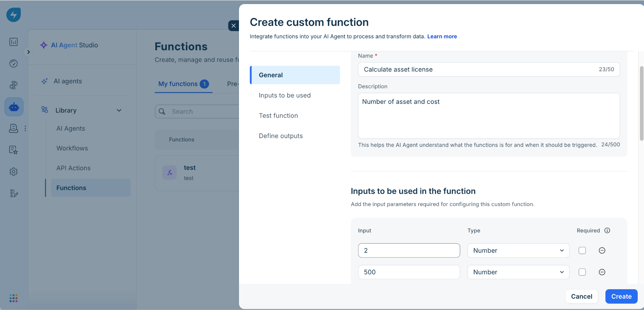Image resolution: width=644 pixels, height=310 pixels.
Task: Close the Create custom function panel
Action: 234,26
